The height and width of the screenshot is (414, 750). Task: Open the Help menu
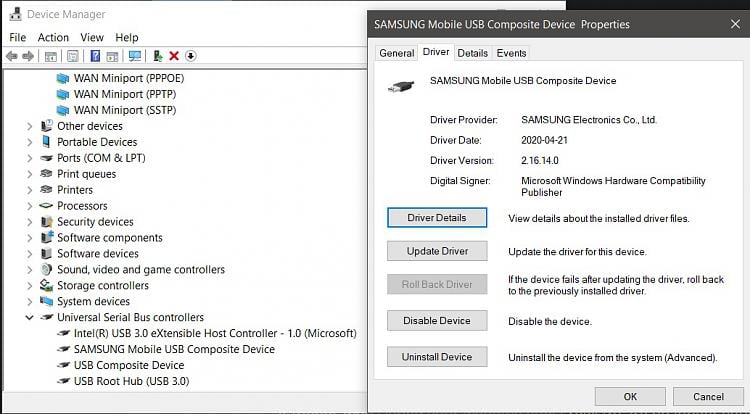(x=127, y=37)
